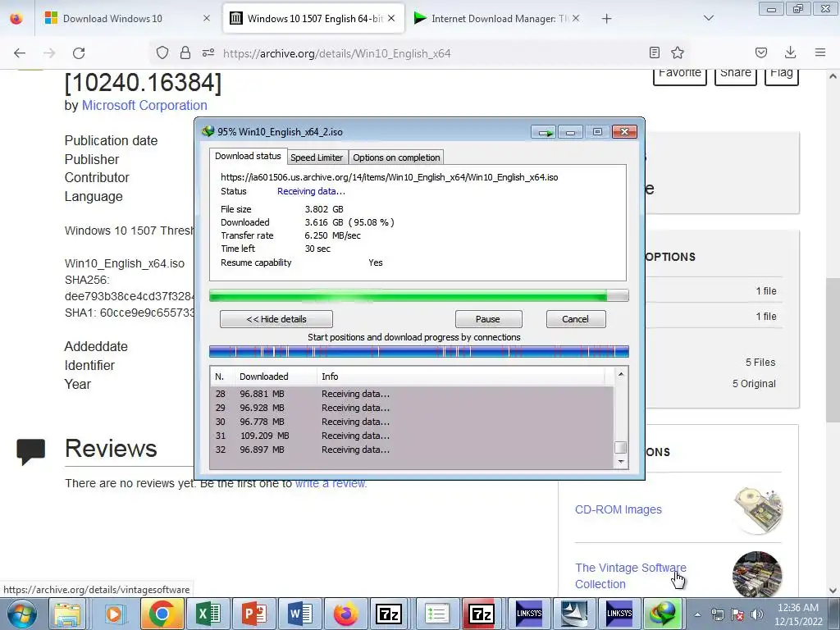840x630 pixels.
Task: Click the Firefox back arrow
Action: pyautogui.click(x=20, y=53)
